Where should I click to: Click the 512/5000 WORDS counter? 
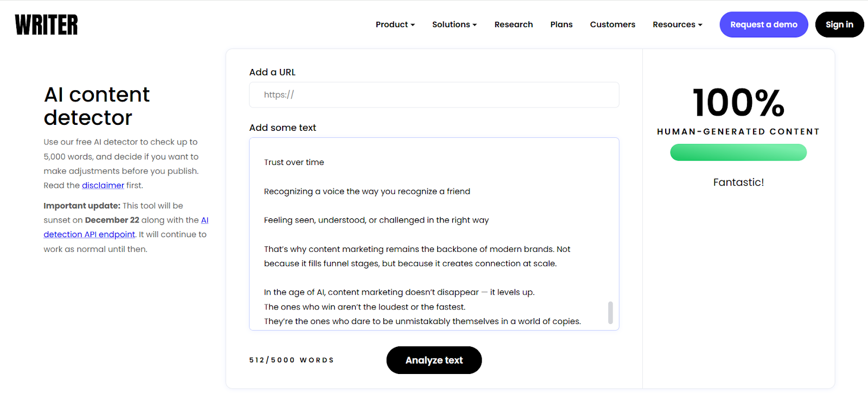[291, 360]
